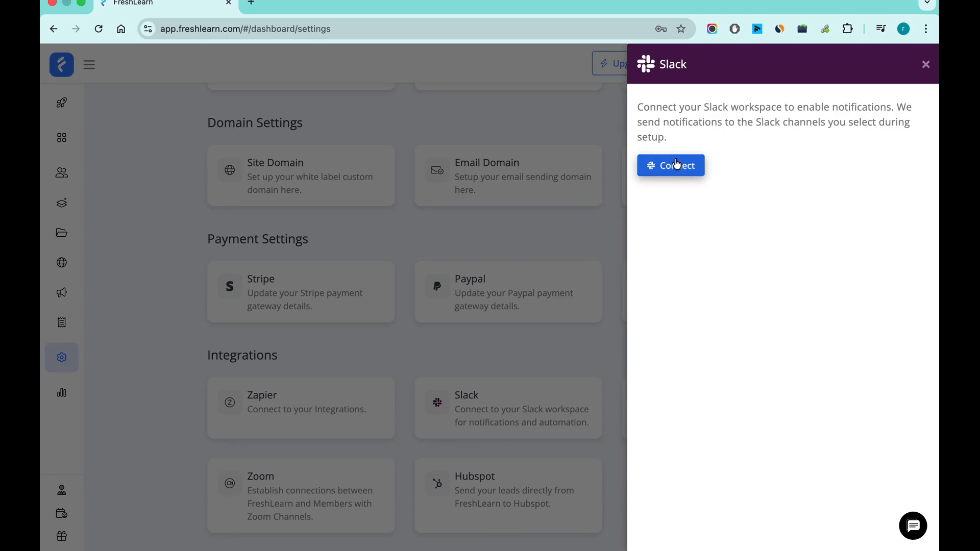Open the Chrome extensions puzzle icon

click(847, 29)
